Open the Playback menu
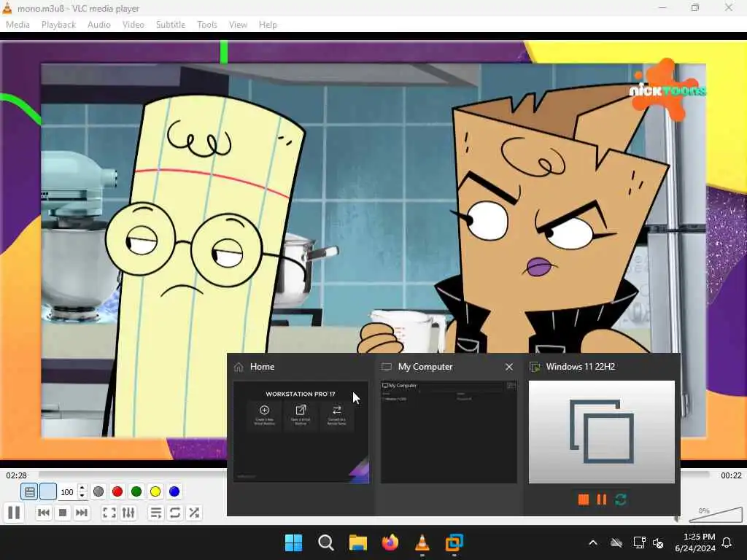Viewport: 747px width, 560px height. point(58,25)
